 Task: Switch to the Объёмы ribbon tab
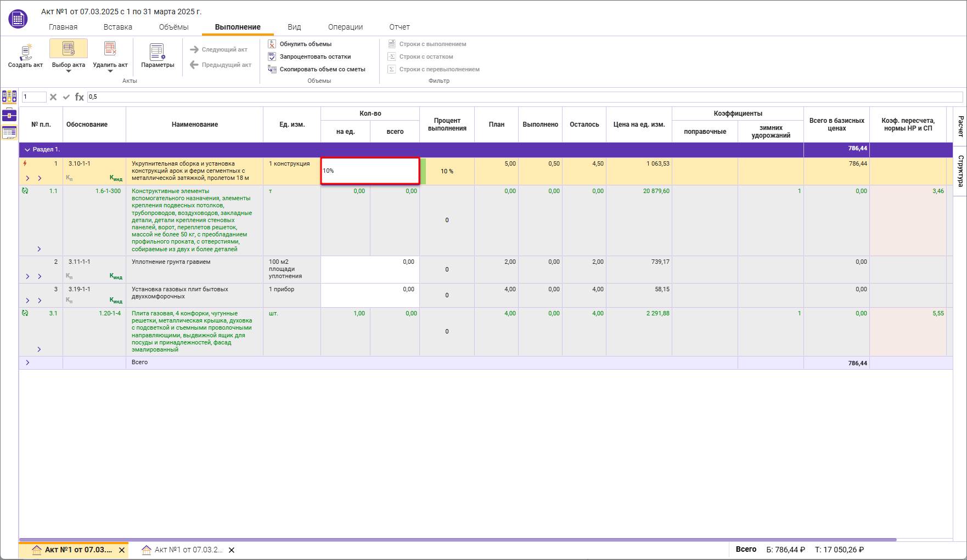coord(173,27)
